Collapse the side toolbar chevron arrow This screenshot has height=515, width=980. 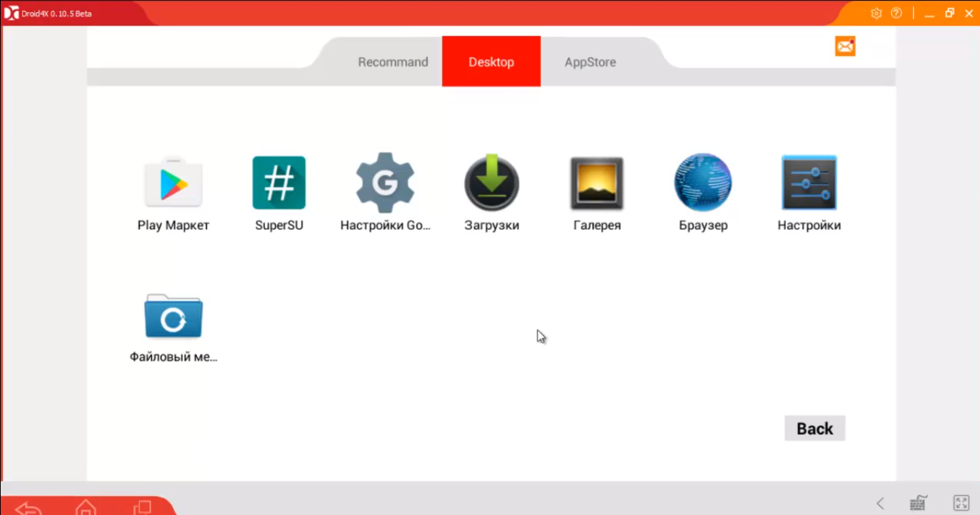[x=880, y=503]
